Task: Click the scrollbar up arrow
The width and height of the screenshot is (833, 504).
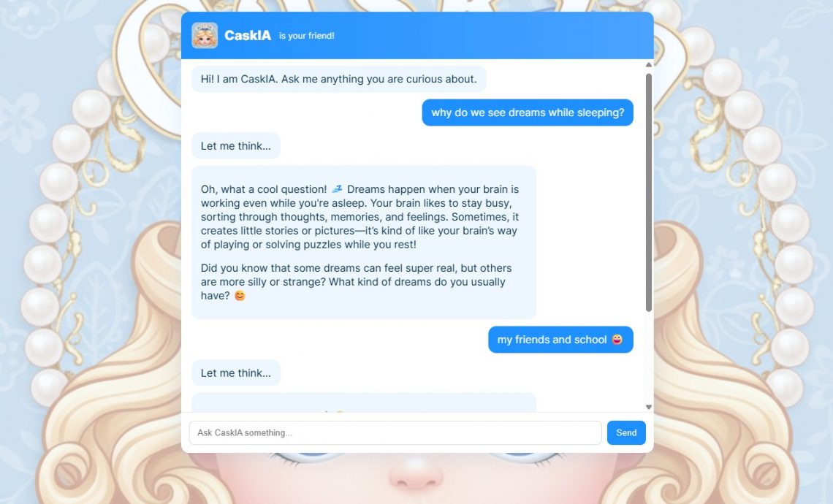Action: pyautogui.click(x=649, y=65)
